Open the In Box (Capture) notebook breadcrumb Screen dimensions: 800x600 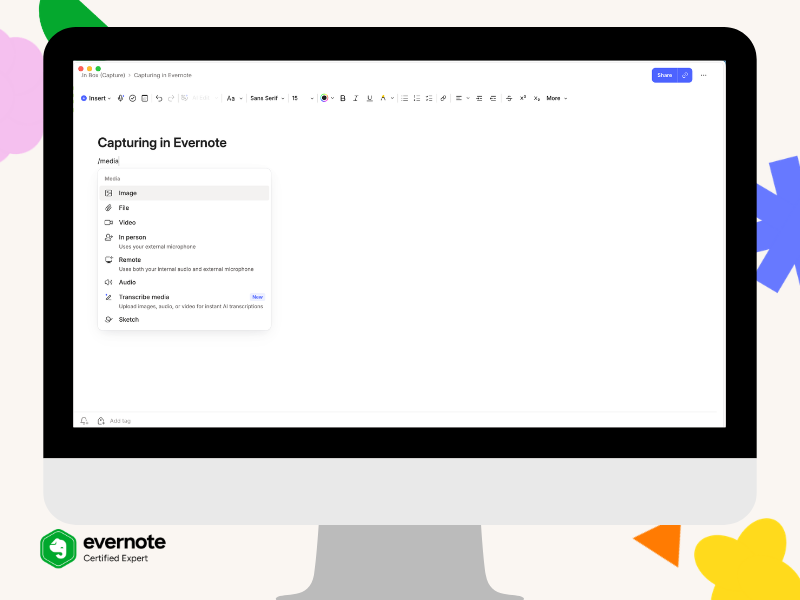point(103,75)
